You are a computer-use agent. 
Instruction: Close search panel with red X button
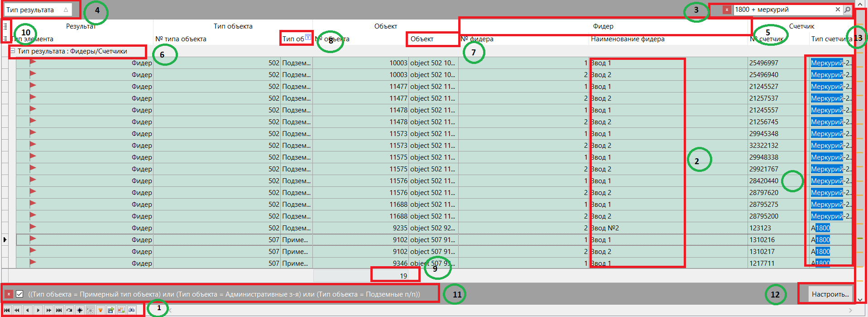pos(727,10)
